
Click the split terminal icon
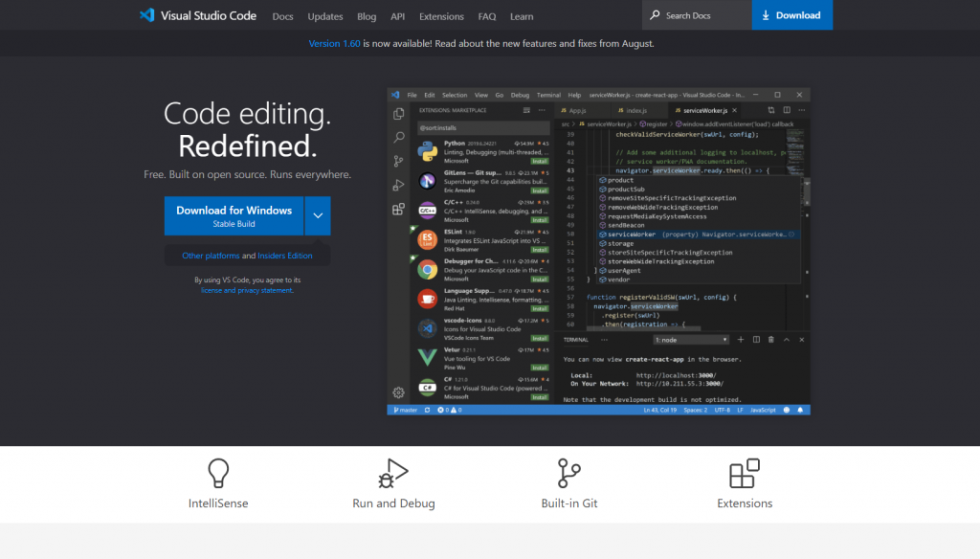coord(756,340)
